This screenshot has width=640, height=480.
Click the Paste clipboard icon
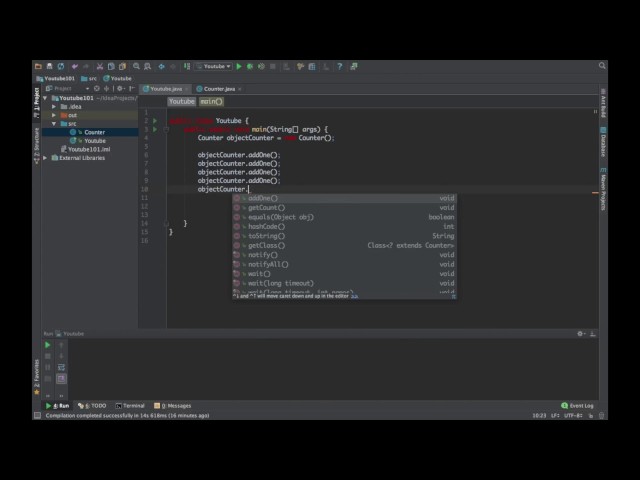click(122, 66)
